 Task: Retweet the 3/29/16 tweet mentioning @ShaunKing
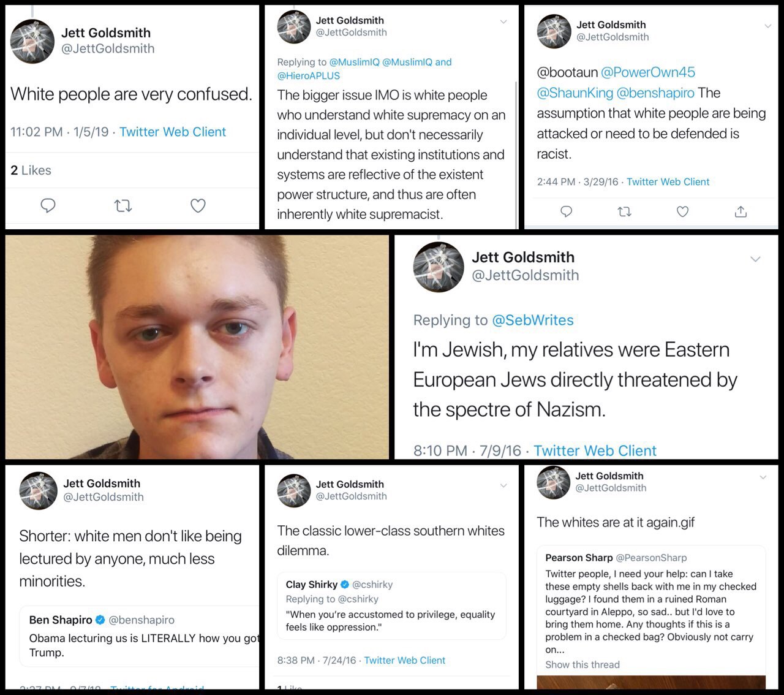click(x=624, y=211)
